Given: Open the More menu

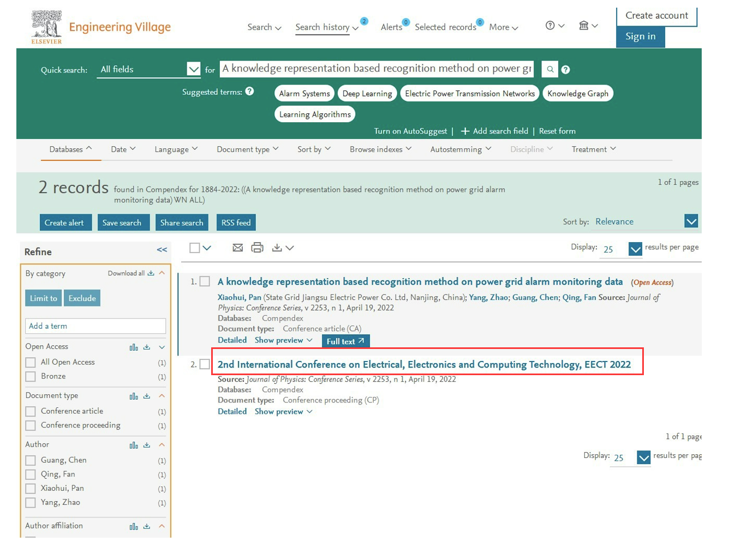Looking at the screenshot, I should (504, 27).
